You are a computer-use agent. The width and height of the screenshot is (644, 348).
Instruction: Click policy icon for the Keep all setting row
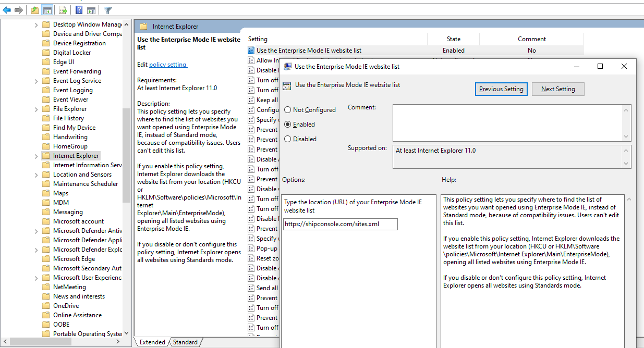(251, 100)
